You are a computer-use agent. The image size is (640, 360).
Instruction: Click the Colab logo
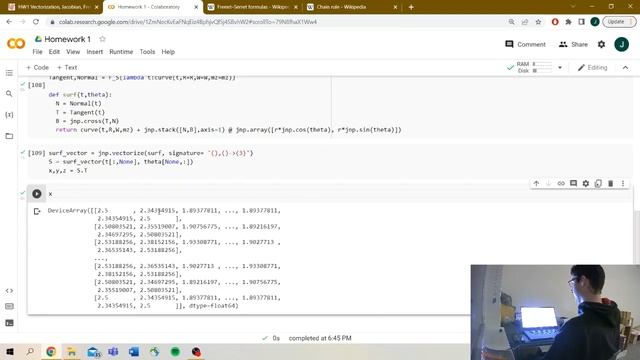(x=16, y=43)
